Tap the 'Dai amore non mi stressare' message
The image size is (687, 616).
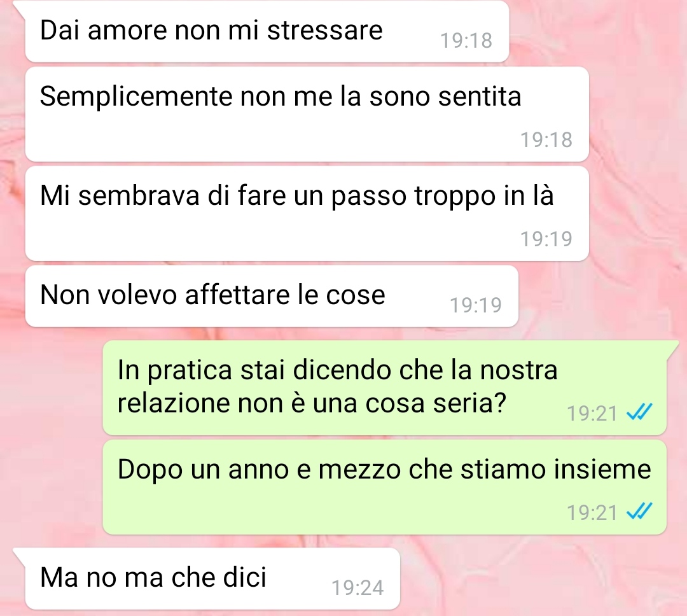click(x=267, y=31)
